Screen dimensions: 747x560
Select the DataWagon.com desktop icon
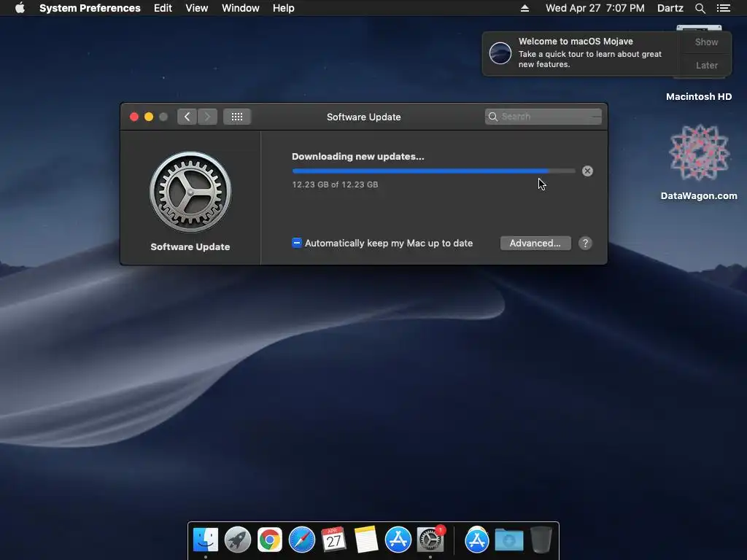point(699,153)
